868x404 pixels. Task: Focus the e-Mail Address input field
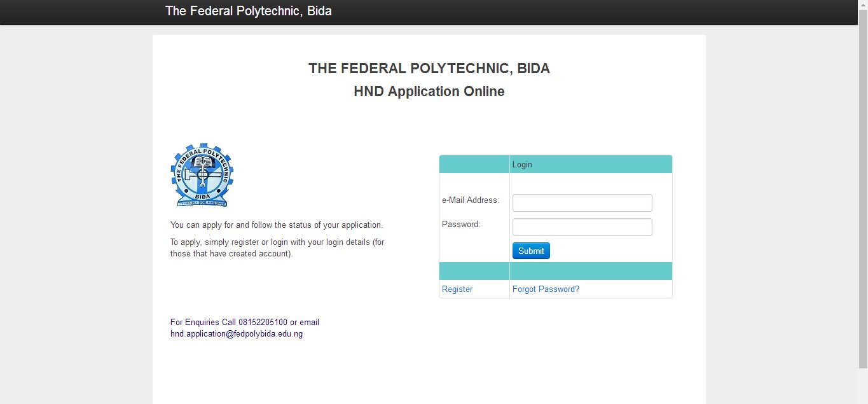[x=582, y=203]
